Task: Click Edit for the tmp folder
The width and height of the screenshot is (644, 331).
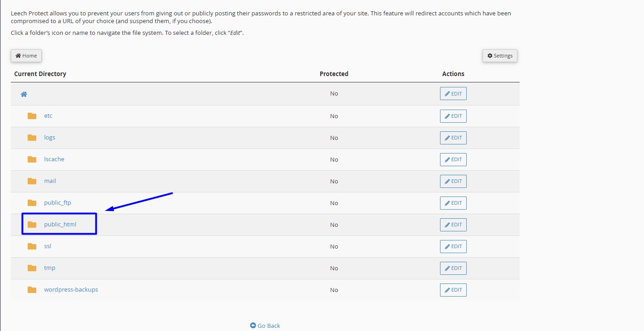Action: tap(453, 268)
